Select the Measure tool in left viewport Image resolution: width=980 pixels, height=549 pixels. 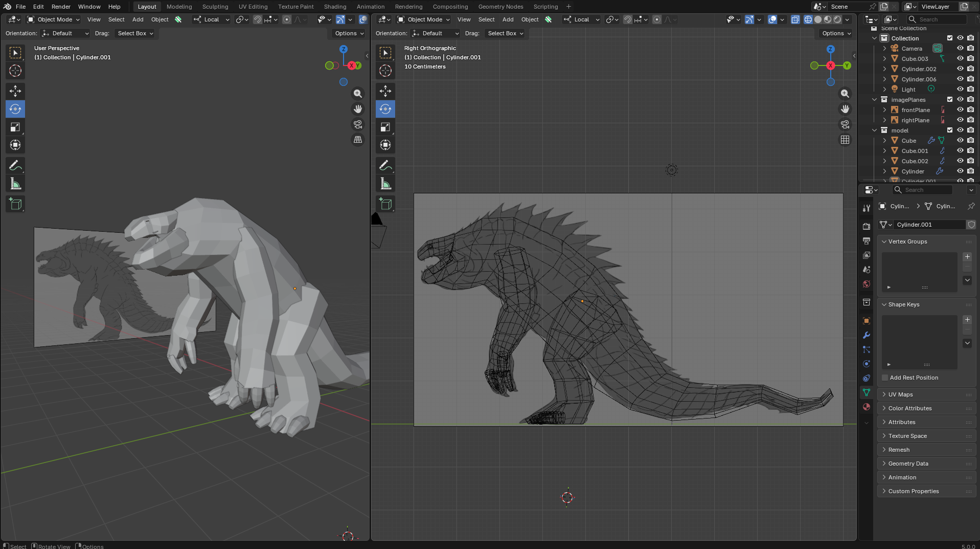(x=15, y=184)
